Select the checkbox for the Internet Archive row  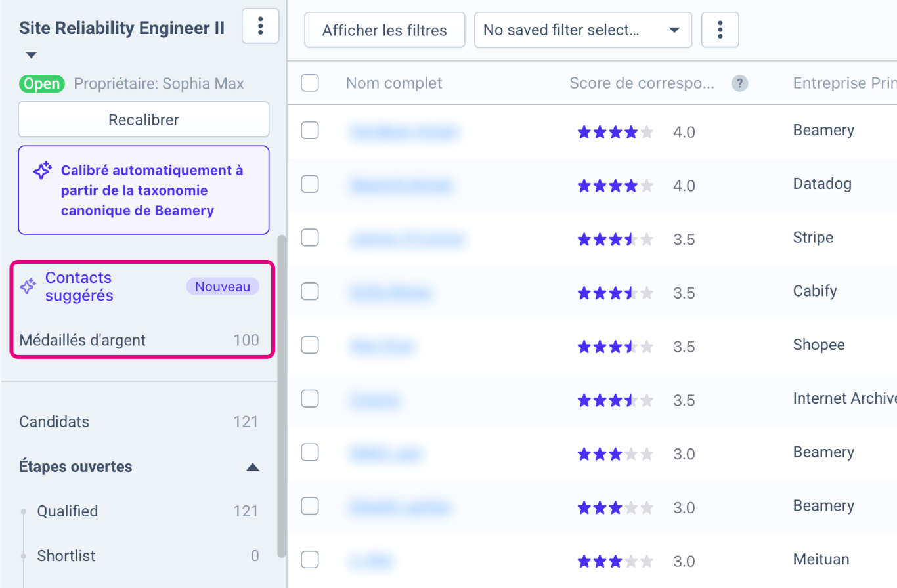[310, 398]
